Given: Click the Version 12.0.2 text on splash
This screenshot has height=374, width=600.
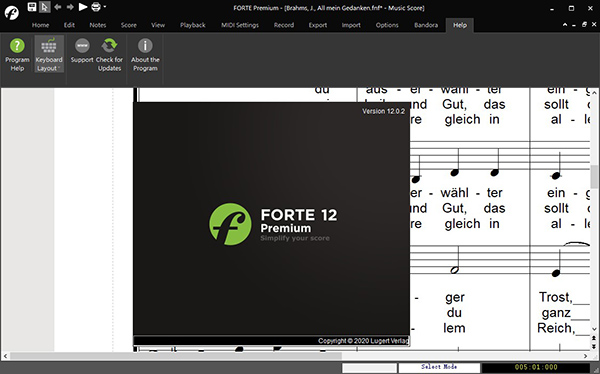Looking at the screenshot, I should pos(383,111).
